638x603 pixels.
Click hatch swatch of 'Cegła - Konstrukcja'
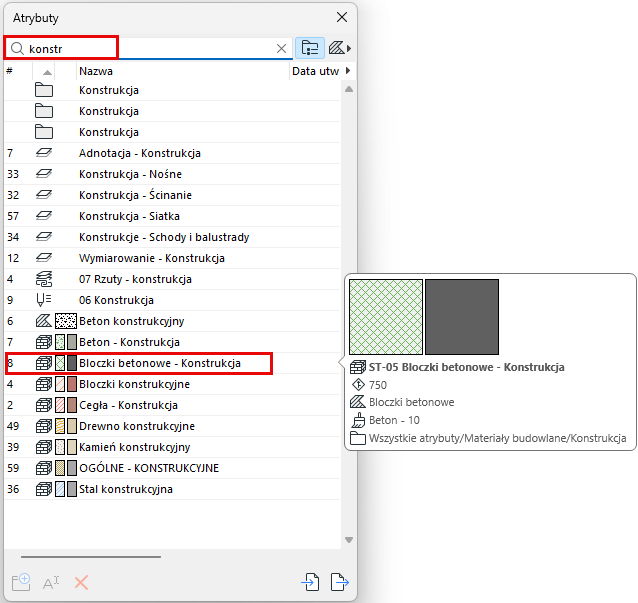[x=60, y=405]
